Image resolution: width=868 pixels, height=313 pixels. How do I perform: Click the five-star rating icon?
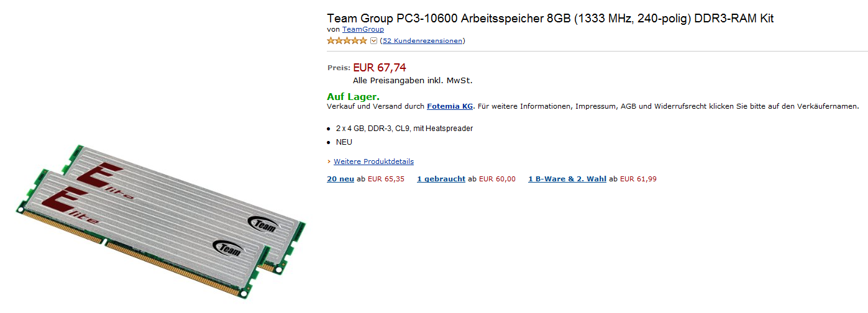click(x=347, y=41)
